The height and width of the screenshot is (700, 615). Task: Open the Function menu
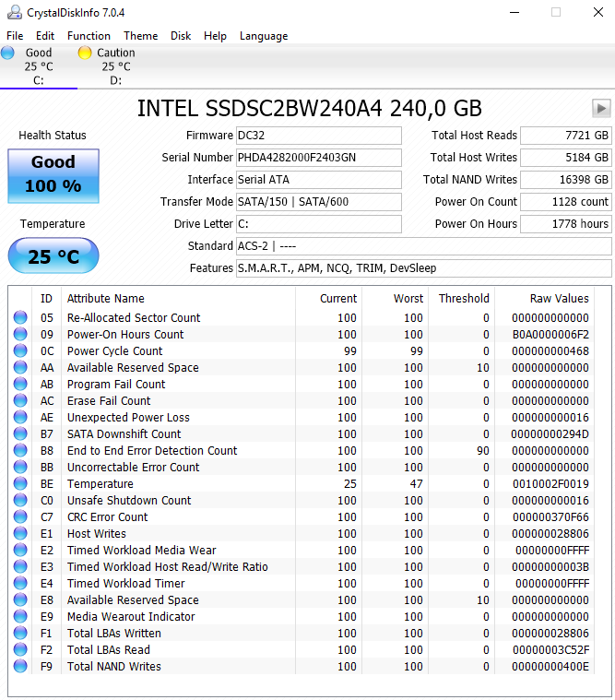point(89,36)
